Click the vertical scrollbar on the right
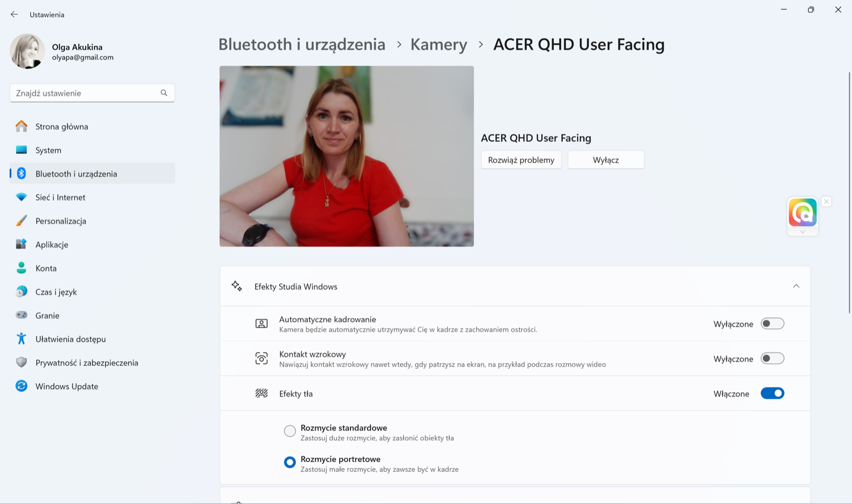The width and height of the screenshot is (852, 504). coord(849,193)
